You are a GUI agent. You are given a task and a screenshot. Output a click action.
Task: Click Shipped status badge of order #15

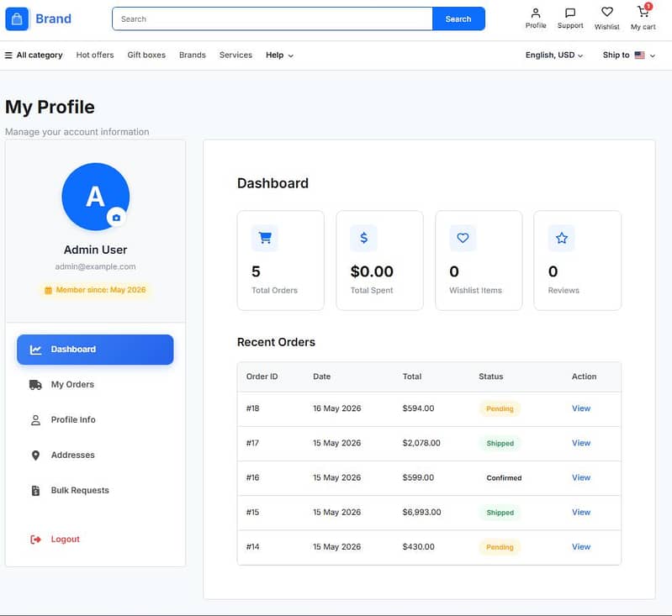coord(500,513)
